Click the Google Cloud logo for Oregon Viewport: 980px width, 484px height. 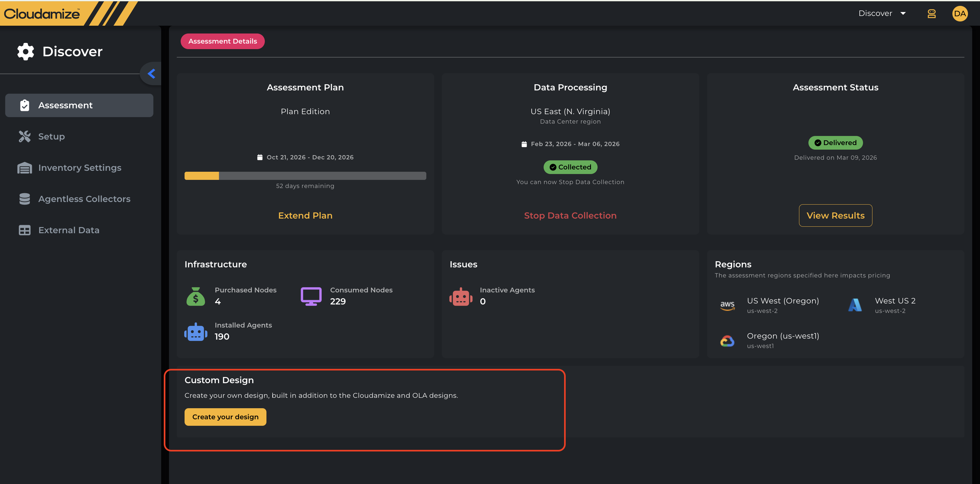click(x=728, y=341)
